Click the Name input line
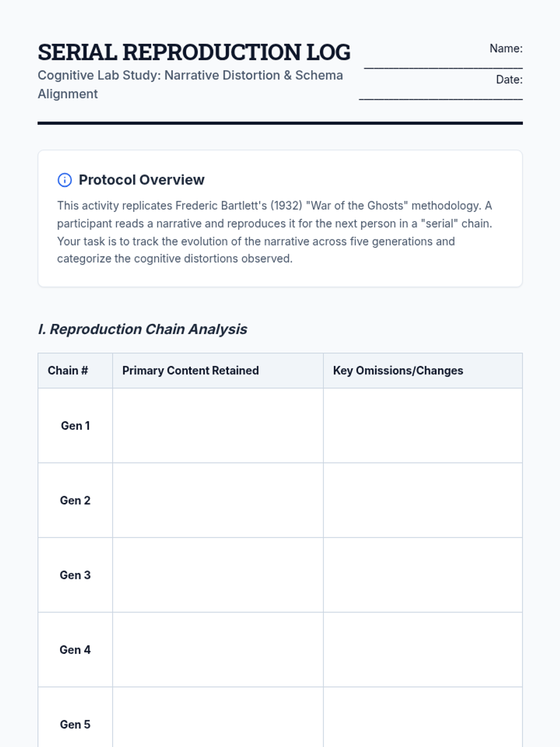560x747 pixels. [x=443, y=65]
